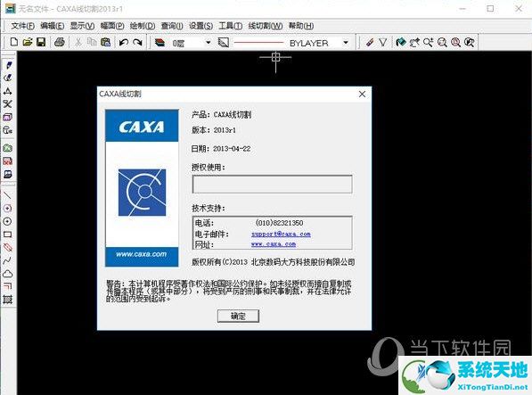Expand the layer dropdown showing 0层
Image resolution: width=532 pixels, height=395 pixels.
pyautogui.click(x=208, y=43)
